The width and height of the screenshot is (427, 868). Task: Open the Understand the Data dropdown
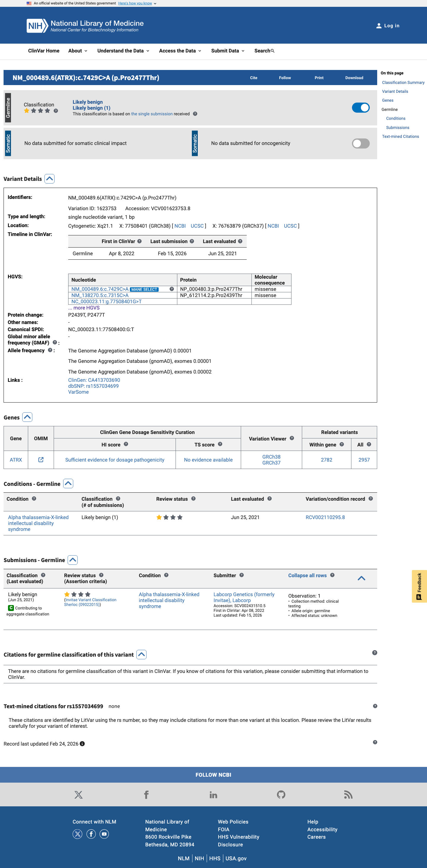(x=123, y=50)
